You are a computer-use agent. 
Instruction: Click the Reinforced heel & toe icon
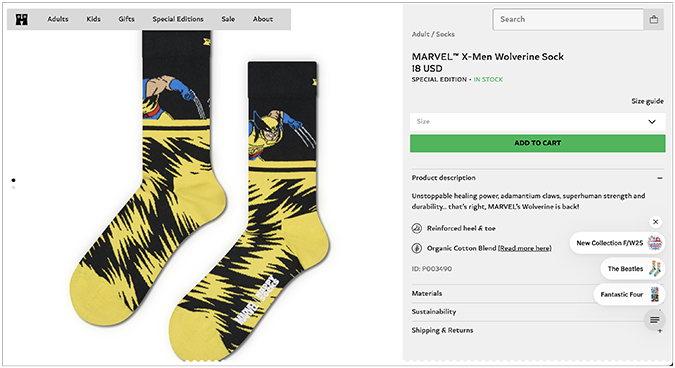click(416, 228)
